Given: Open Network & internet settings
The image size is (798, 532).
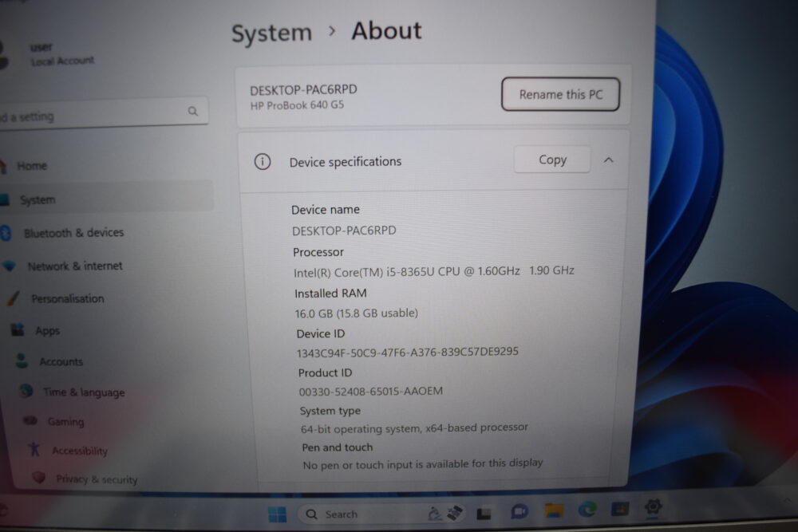Looking at the screenshot, I should pyautogui.click(x=75, y=266).
